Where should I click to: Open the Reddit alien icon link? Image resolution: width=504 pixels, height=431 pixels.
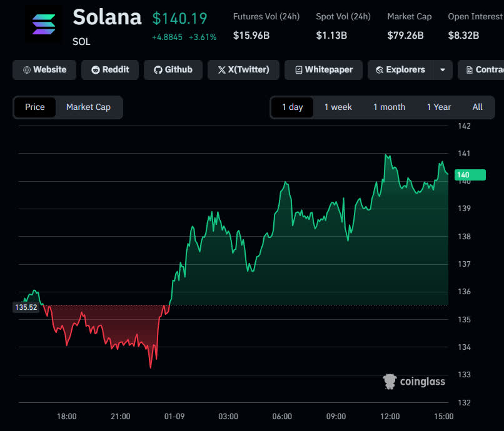pyautogui.click(x=95, y=70)
